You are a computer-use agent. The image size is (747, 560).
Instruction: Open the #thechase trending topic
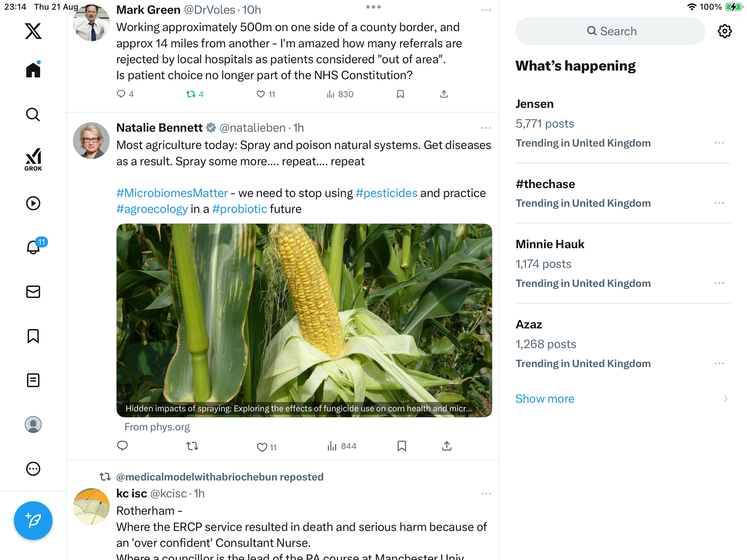click(x=545, y=184)
